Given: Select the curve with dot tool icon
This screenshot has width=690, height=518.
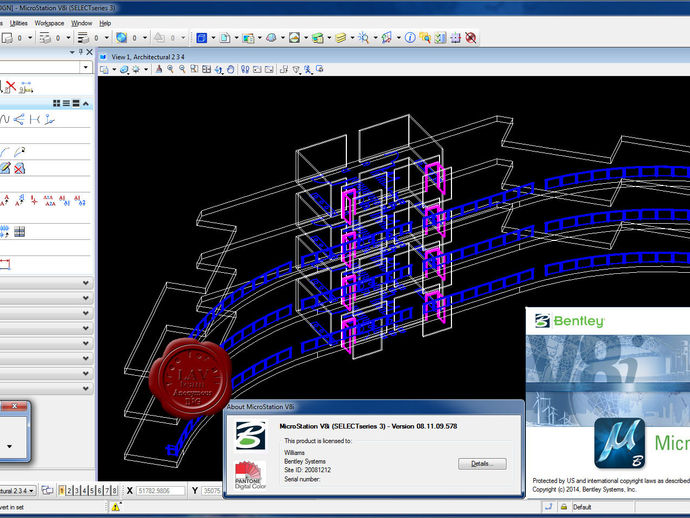Looking at the screenshot, I should point(19,152).
